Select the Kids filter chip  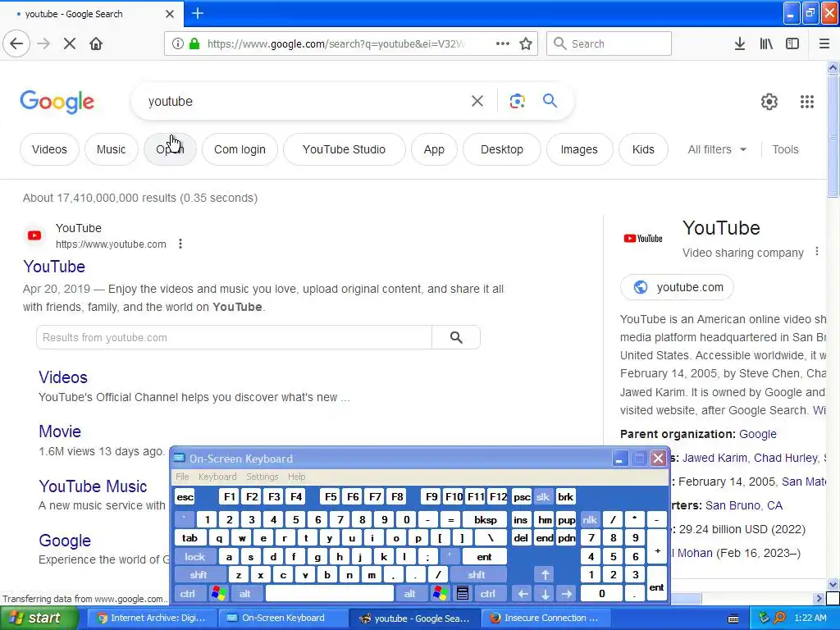[643, 149]
